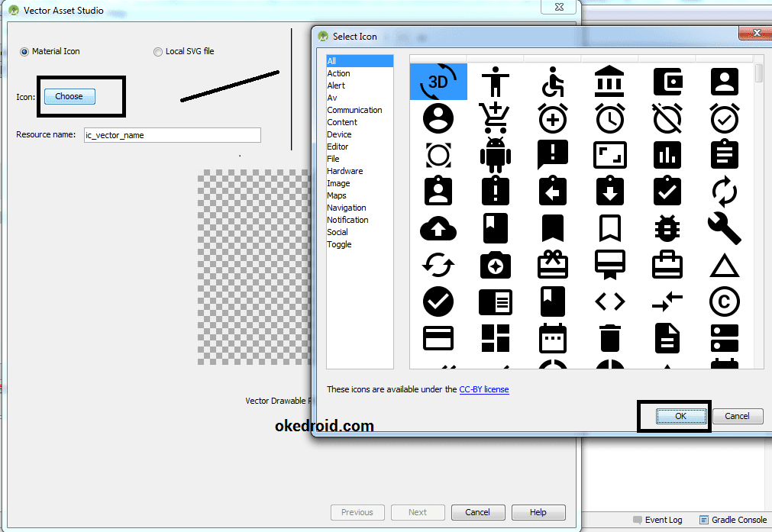
Task: Select the Action icon category
Action: (x=338, y=73)
